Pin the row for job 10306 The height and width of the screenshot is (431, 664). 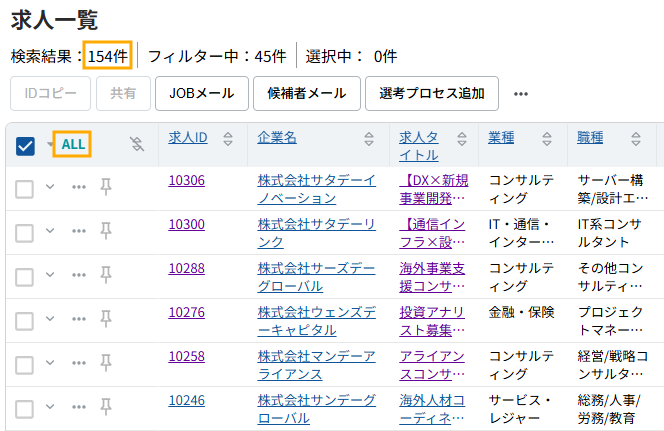[x=106, y=187]
